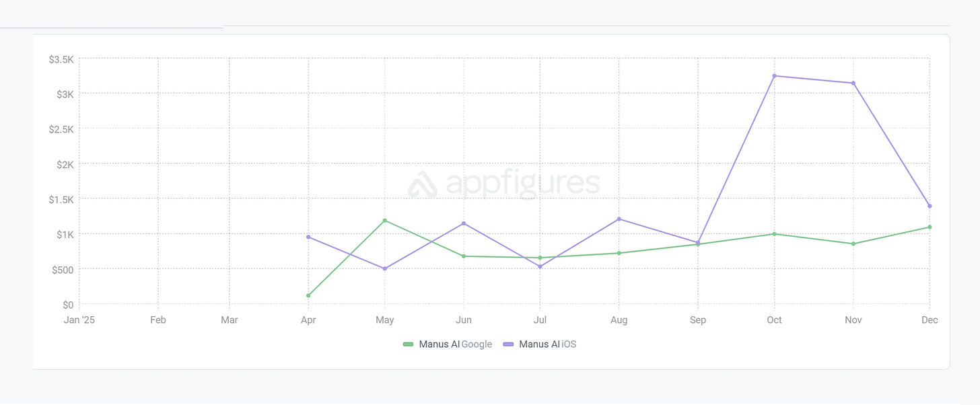Select the iOS November data point
980x405 pixels.
[x=853, y=83]
